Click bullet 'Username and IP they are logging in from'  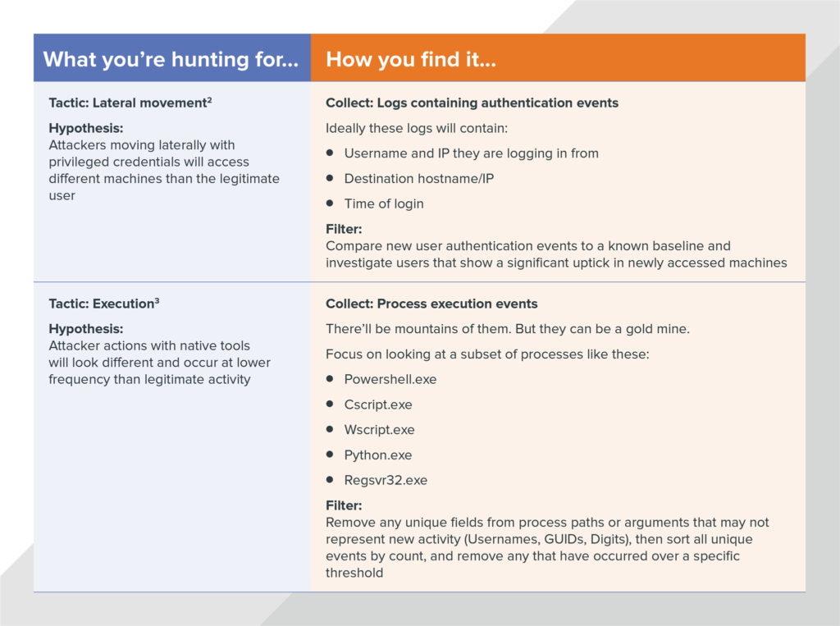471,153
